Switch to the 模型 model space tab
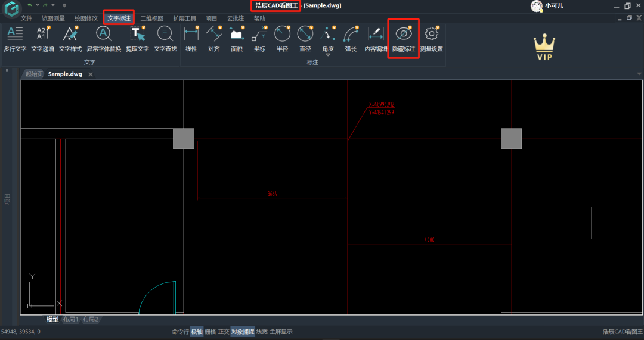 52,319
